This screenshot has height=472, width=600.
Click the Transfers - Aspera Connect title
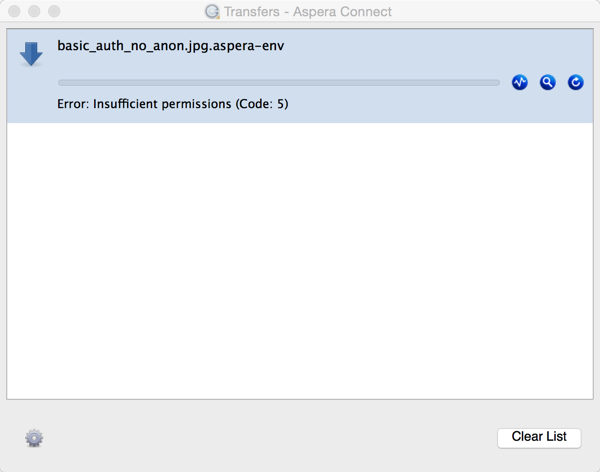coord(308,12)
